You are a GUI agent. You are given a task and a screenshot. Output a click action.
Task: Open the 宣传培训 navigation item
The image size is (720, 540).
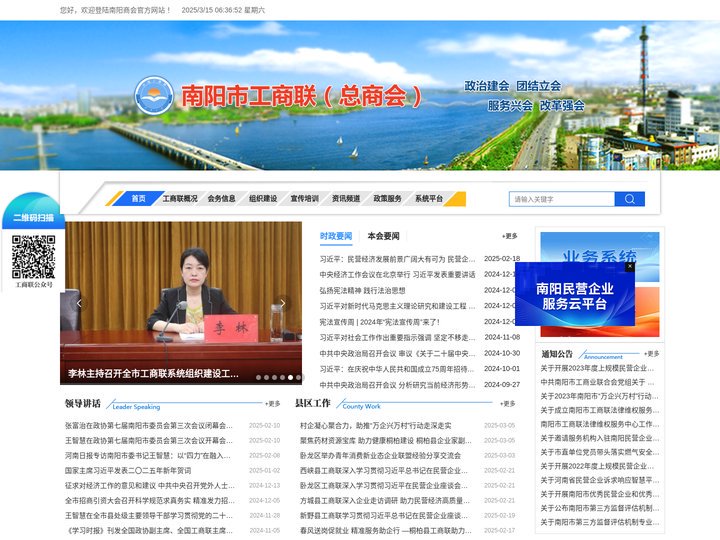(x=304, y=198)
